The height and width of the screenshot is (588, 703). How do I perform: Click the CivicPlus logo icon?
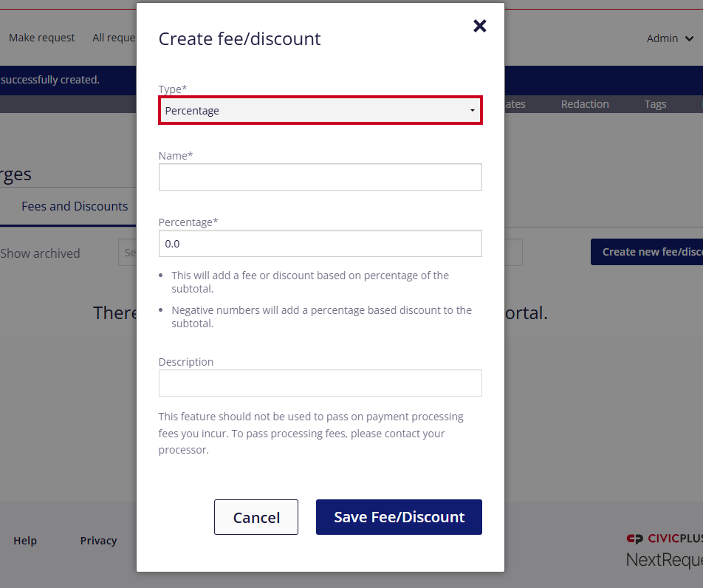(634, 539)
